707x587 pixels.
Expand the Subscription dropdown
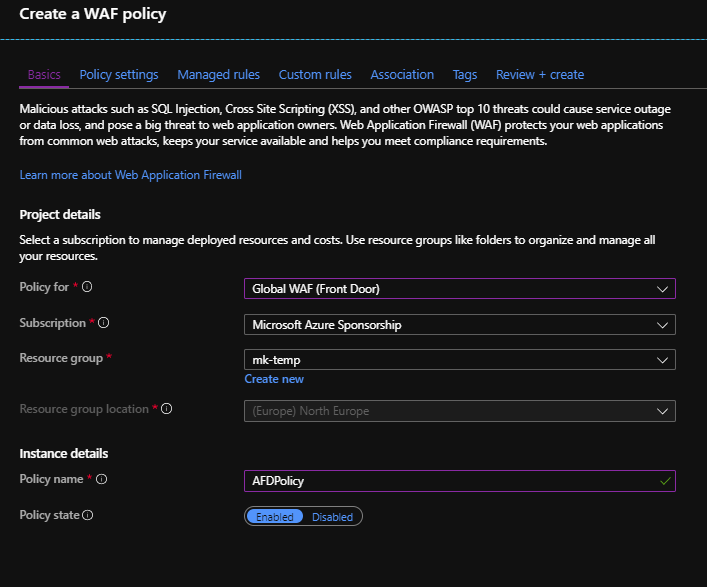[x=459, y=325]
